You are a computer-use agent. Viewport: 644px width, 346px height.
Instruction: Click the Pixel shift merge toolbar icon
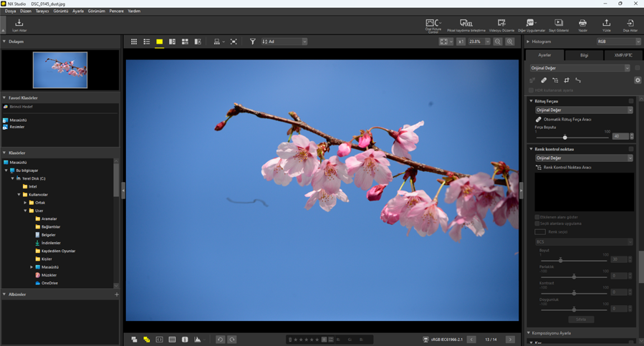point(466,24)
